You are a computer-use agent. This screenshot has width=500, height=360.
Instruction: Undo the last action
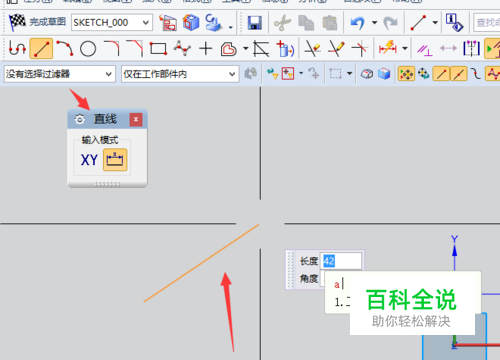click(358, 23)
